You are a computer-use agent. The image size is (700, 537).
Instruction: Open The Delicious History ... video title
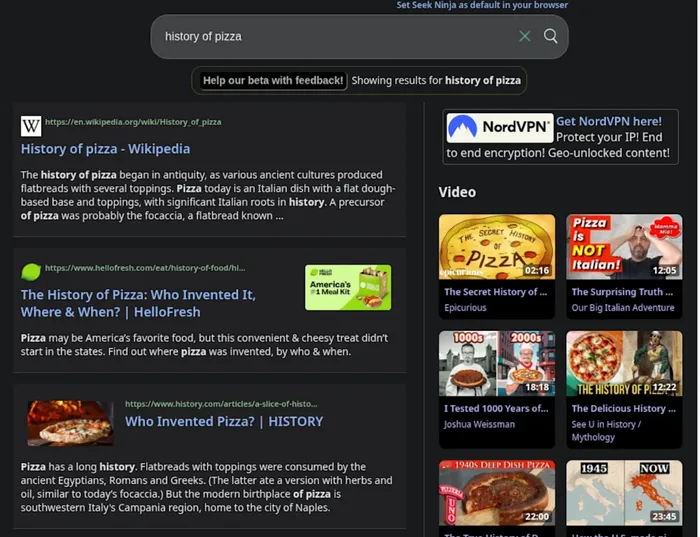click(x=624, y=408)
